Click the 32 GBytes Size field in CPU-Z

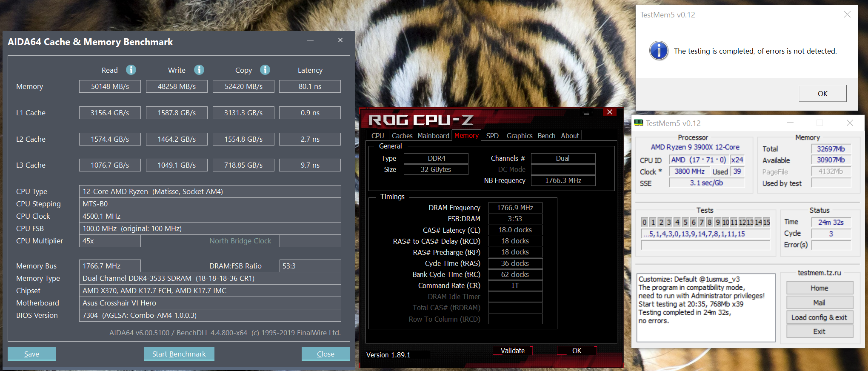pyautogui.click(x=436, y=169)
